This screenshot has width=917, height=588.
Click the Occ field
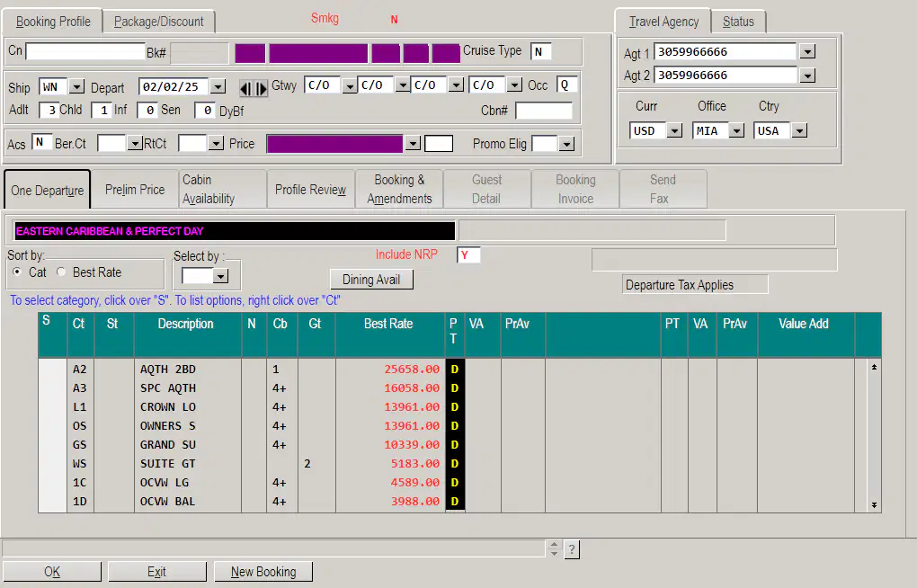(x=566, y=85)
